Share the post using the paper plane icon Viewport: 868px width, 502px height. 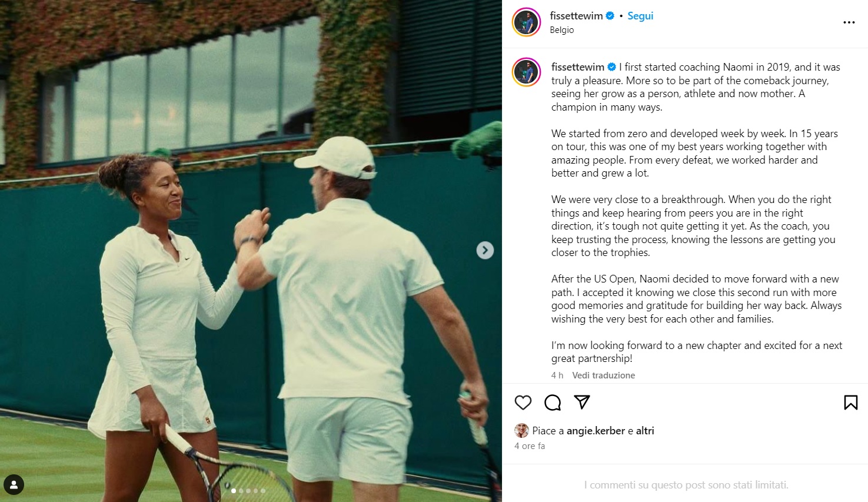581,403
